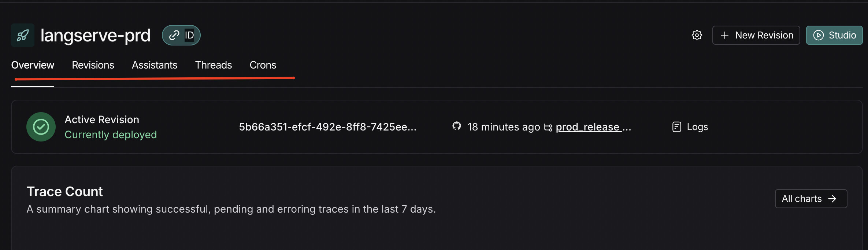This screenshot has height=250, width=868.
Task: Copy the deployment ID badge
Action: (x=181, y=35)
